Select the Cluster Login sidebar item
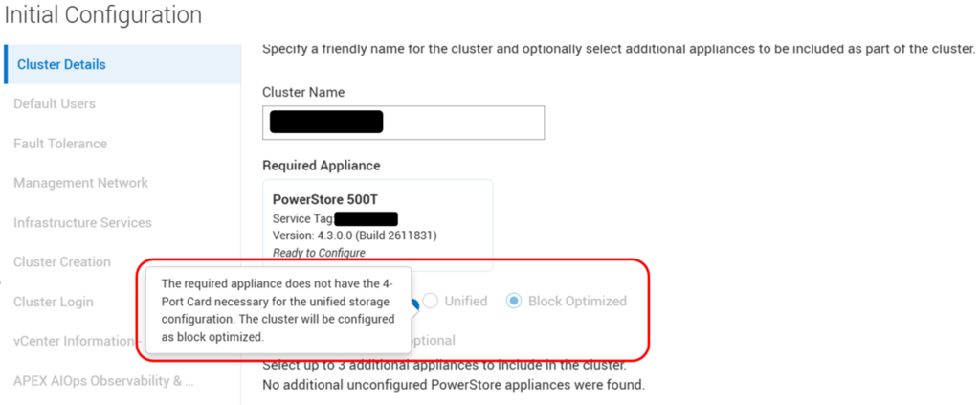The image size is (980, 405). point(54,302)
